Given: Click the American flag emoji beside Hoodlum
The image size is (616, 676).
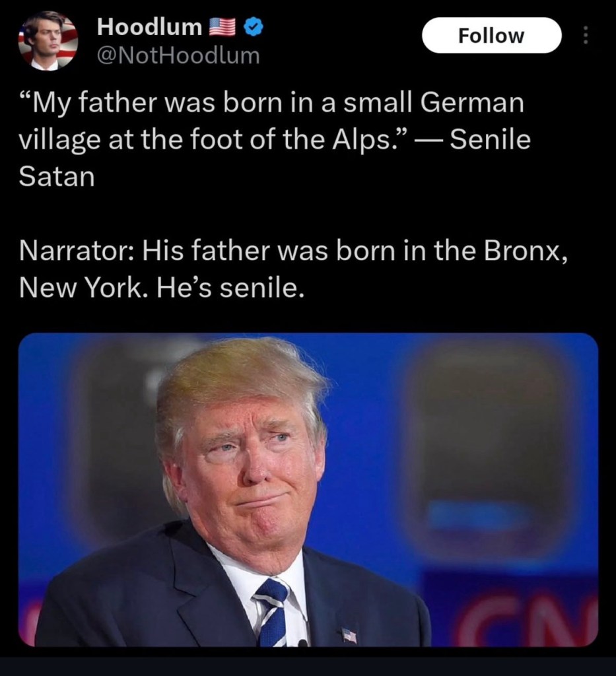Looking at the screenshot, I should coord(222,27).
